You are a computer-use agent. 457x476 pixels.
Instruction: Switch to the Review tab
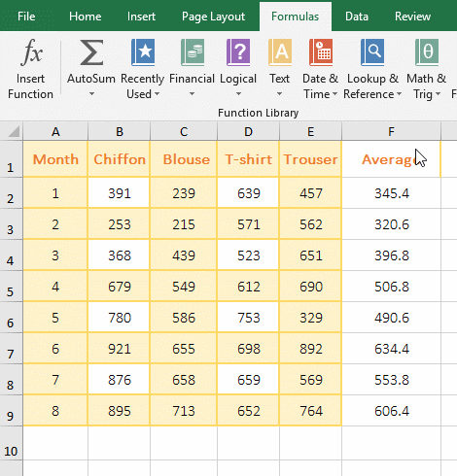(412, 17)
